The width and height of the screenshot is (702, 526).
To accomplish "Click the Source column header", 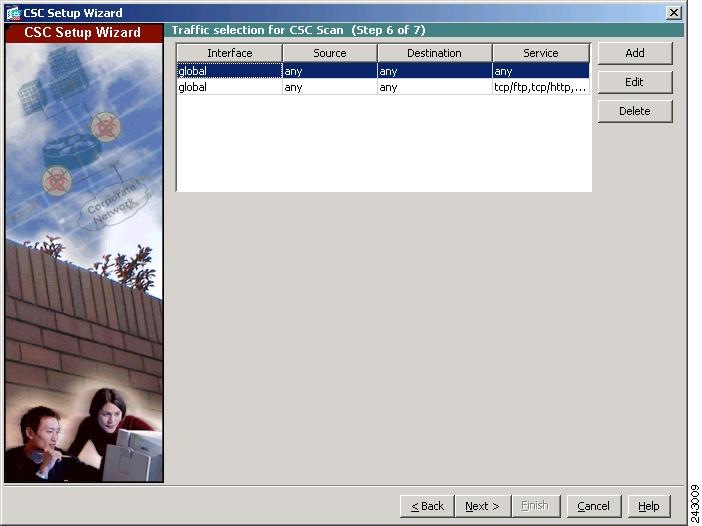I will pos(330,53).
